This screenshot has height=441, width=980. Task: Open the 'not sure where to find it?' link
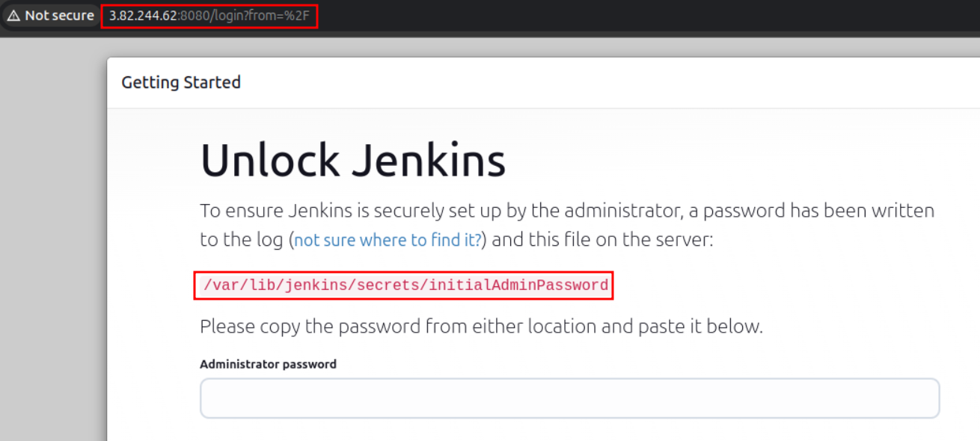pyautogui.click(x=388, y=241)
